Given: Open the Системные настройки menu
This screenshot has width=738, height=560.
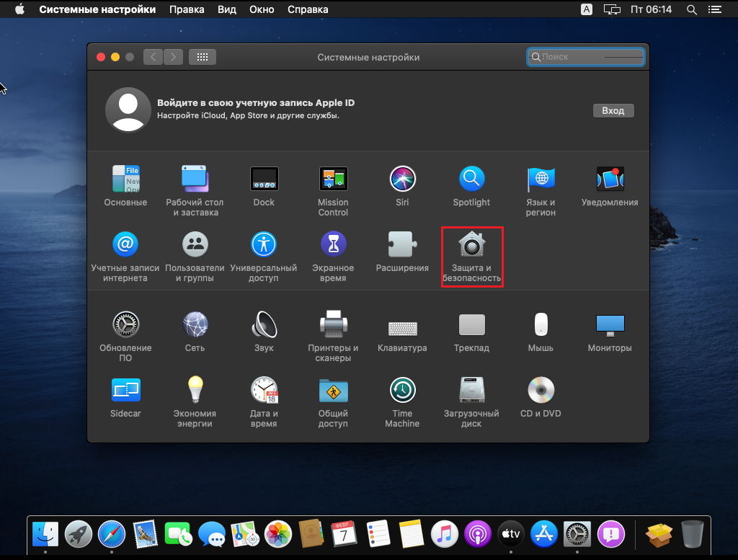Looking at the screenshot, I should coord(97,9).
